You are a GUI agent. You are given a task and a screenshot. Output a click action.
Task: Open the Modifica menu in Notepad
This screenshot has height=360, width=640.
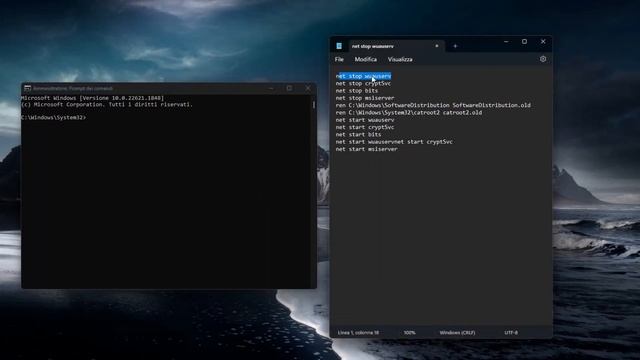[x=366, y=59]
